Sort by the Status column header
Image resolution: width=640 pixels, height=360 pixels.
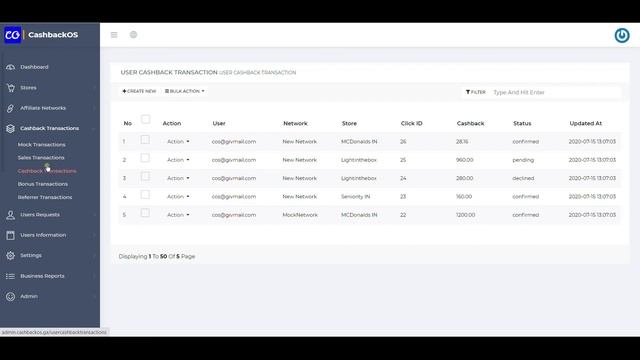(522, 123)
